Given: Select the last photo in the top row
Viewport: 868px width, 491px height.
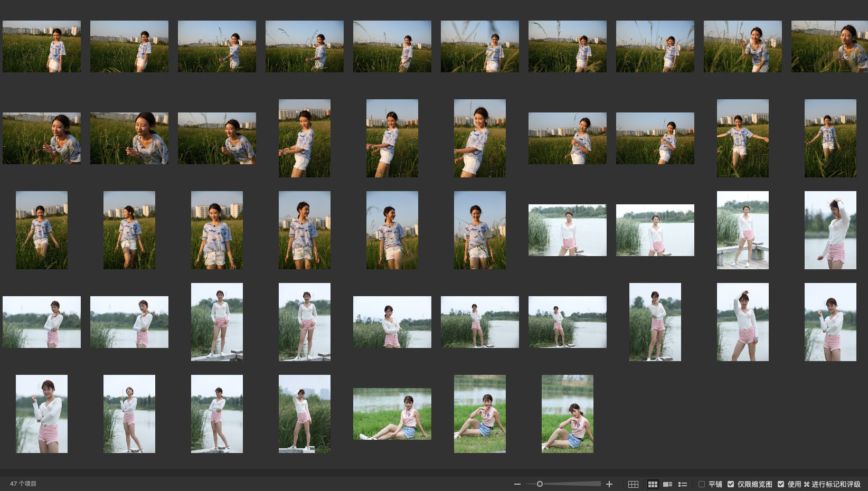Looking at the screenshot, I should pyautogui.click(x=829, y=46).
